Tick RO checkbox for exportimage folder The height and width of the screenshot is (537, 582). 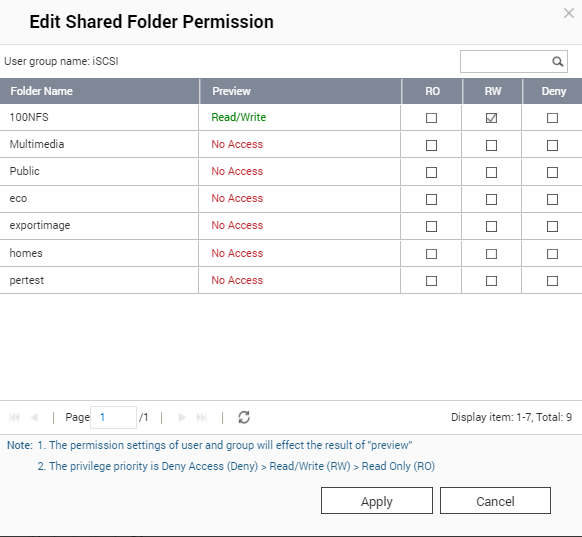[431, 226]
